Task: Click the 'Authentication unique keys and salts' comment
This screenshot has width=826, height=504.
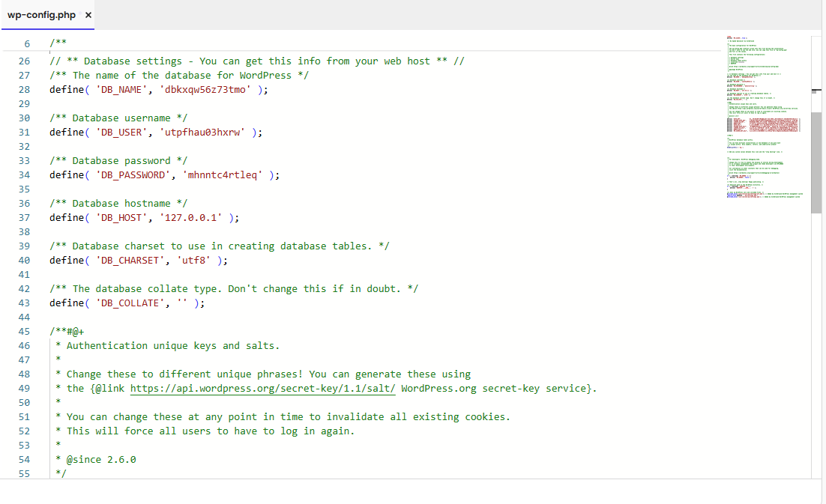Action: tap(172, 345)
